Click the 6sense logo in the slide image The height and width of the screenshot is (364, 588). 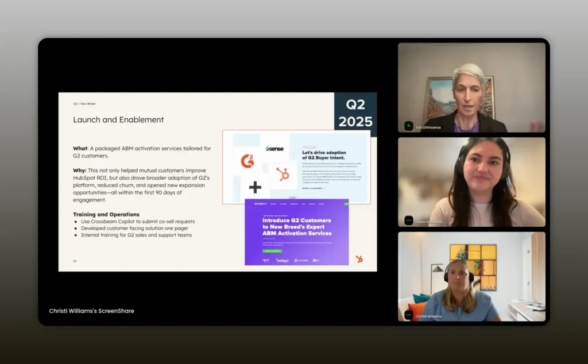[274, 148]
